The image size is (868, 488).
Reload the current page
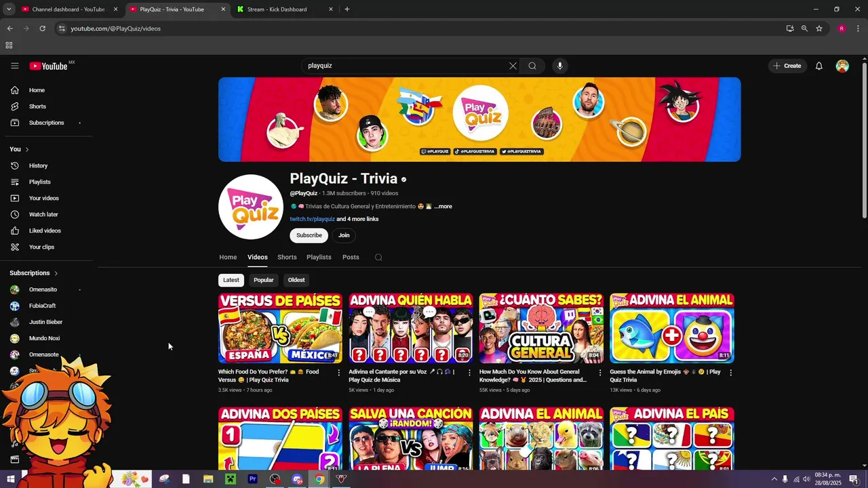click(42, 28)
